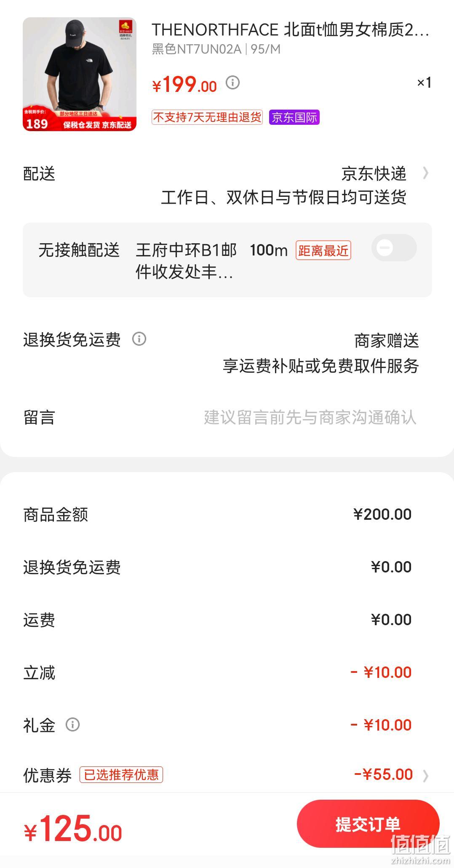Tap the info icon beside ¥199.00 price
The image size is (454, 868).
pyautogui.click(x=232, y=83)
